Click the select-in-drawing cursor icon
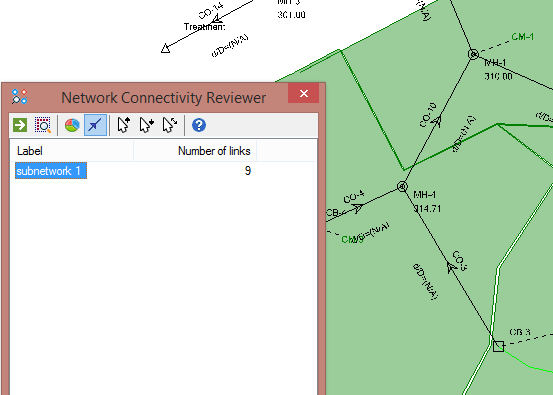Screen dimensions: 553x395 124,125
